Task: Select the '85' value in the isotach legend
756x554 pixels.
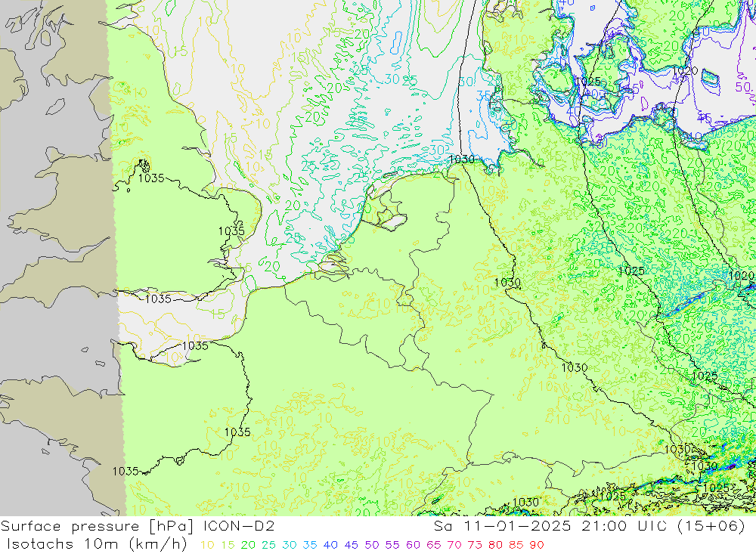Action: pyautogui.click(x=516, y=545)
